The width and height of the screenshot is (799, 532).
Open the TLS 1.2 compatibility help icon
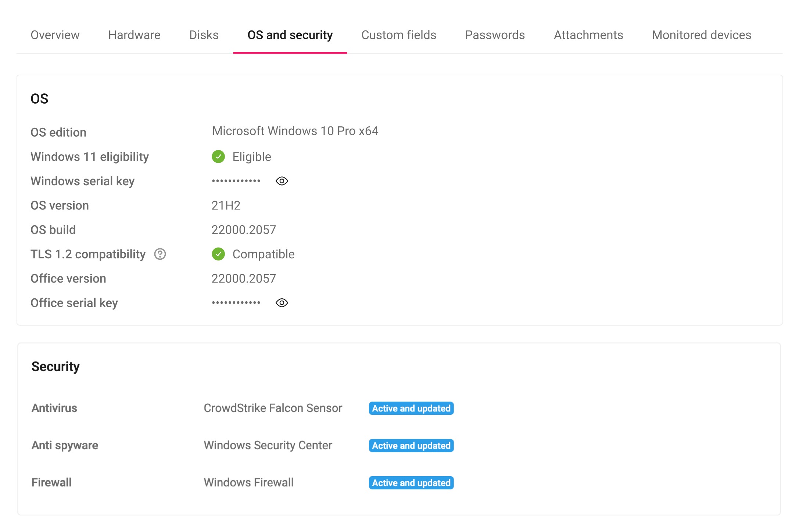[x=160, y=254]
